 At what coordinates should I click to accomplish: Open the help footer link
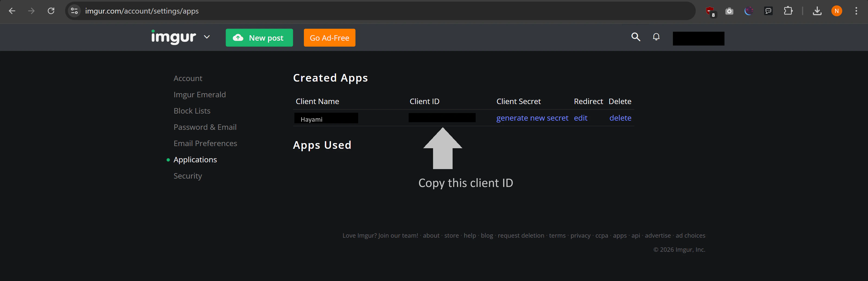click(x=470, y=235)
